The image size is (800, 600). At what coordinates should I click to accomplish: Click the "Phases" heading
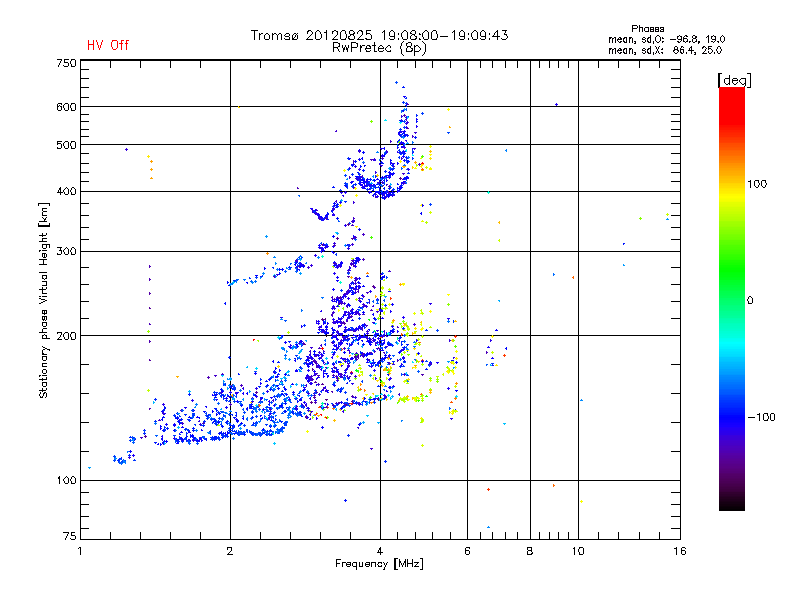click(x=647, y=29)
